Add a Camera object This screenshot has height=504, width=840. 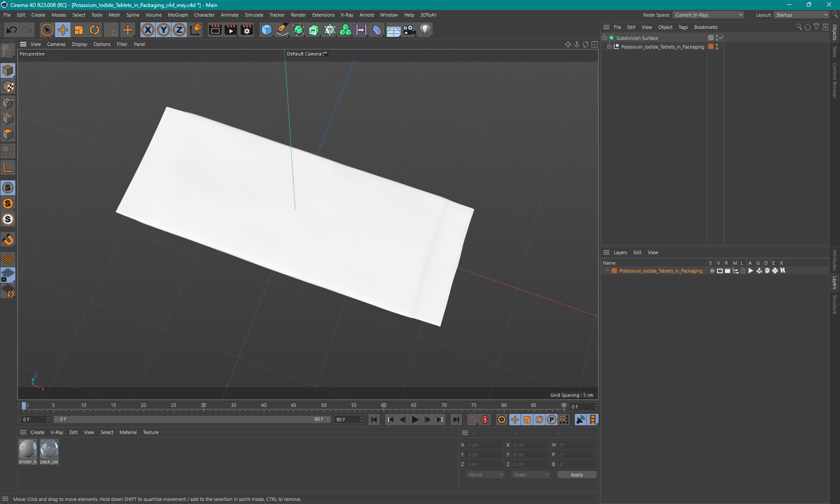click(409, 30)
